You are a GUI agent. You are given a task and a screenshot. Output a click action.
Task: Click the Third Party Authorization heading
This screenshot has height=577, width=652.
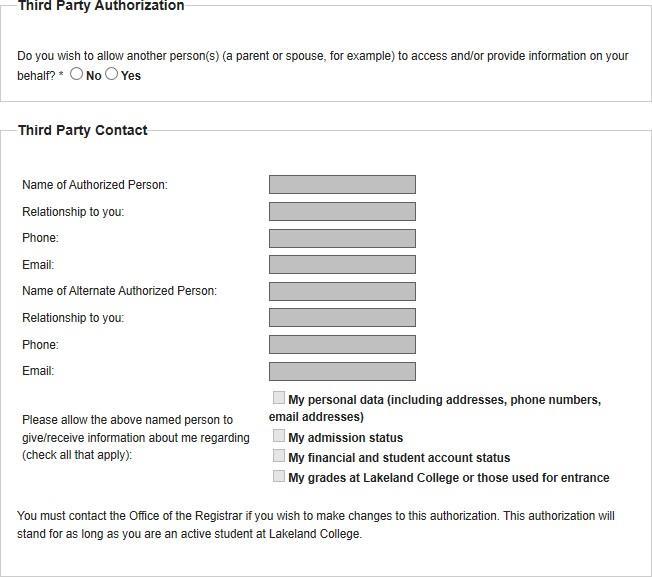[101, 6]
